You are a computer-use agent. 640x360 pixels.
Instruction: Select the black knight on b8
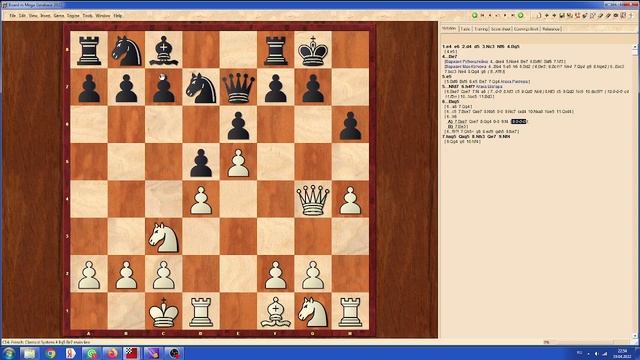tap(126, 50)
